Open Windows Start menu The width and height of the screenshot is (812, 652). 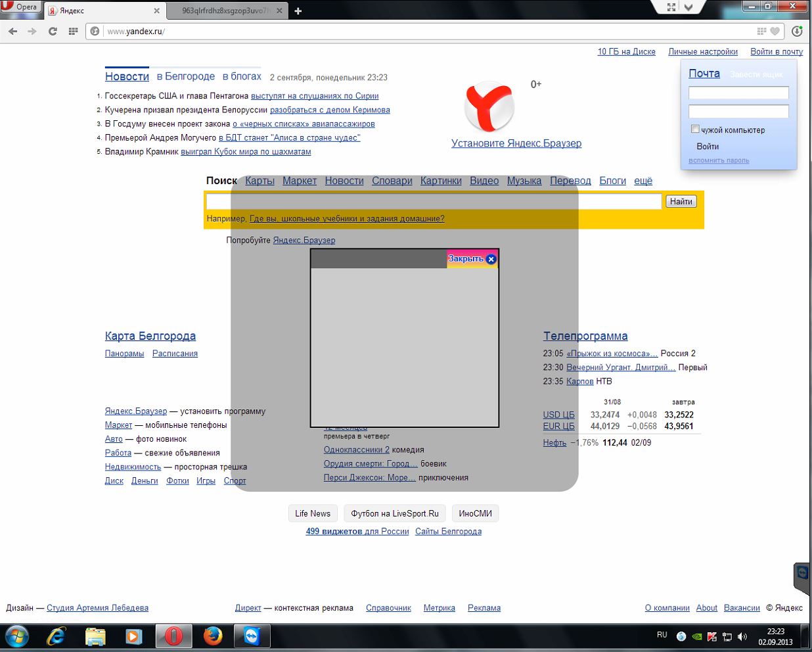click(x=16, y=637)
